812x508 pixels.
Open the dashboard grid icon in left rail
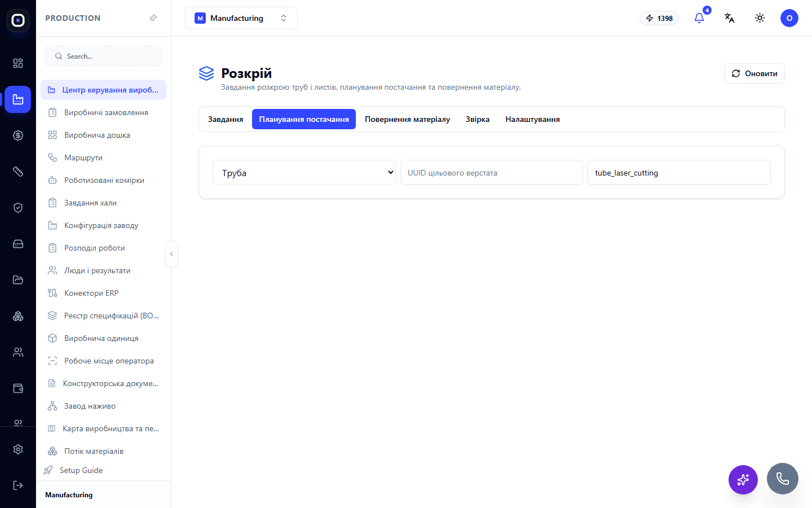tap(18, 63)
